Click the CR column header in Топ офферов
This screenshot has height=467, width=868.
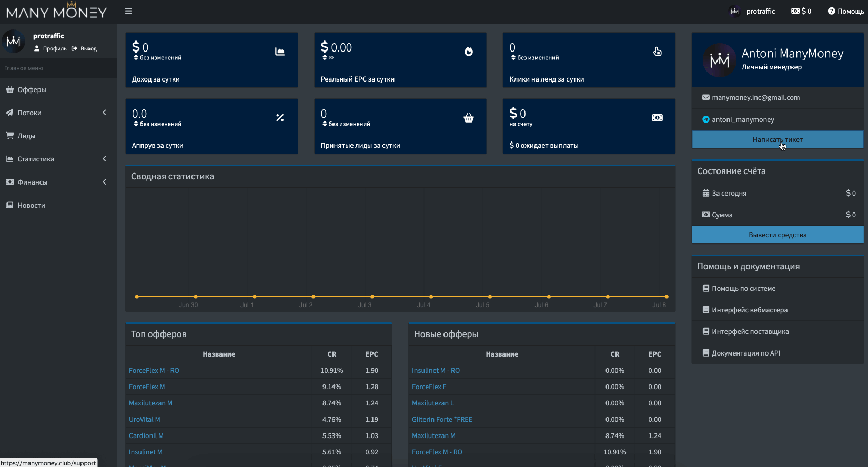point(332,354)
